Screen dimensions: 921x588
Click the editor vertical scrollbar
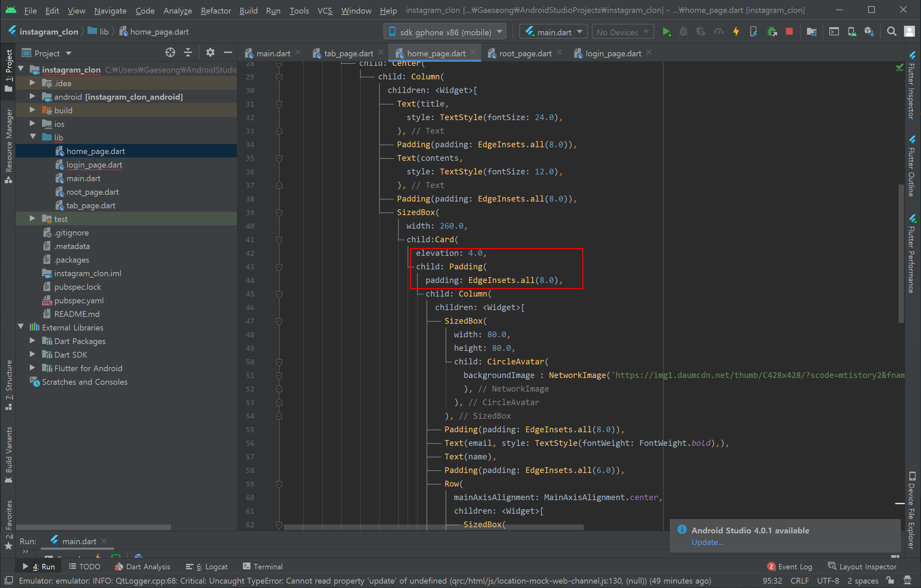901,254
